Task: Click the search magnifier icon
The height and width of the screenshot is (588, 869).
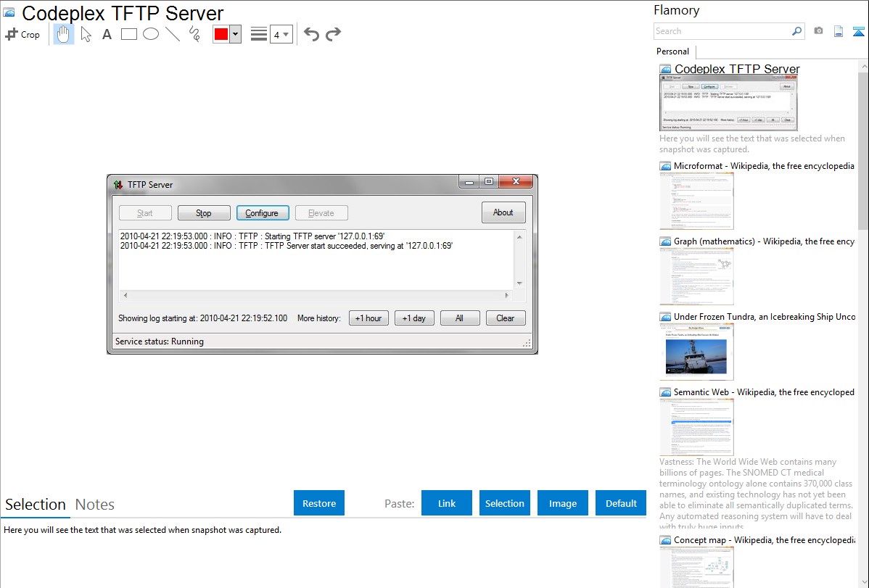Action: pos(797,31)
